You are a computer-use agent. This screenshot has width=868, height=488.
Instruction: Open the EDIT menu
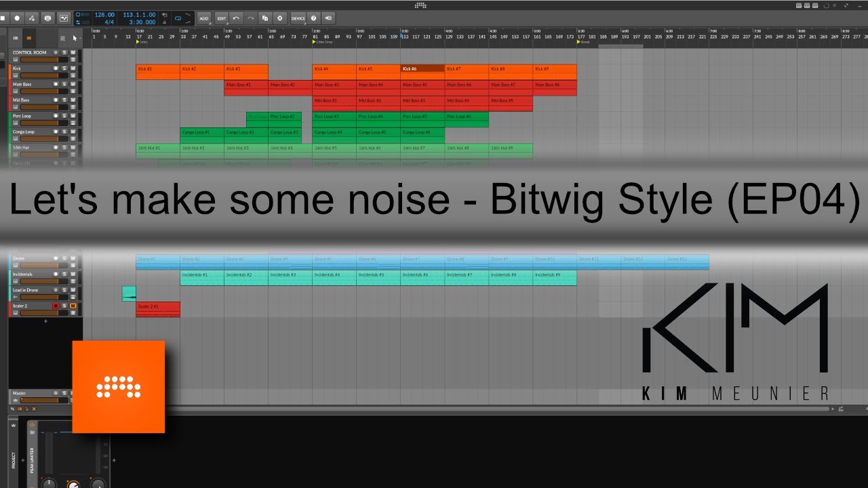coord(221,18)
